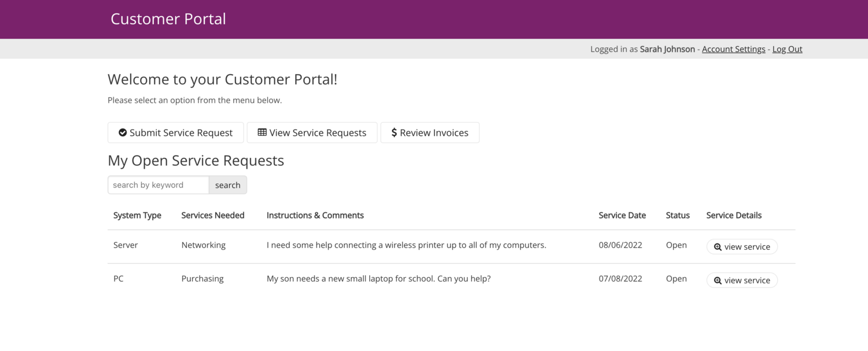Click the magnifier icon in the Server row's view service button
The width and height of the screenshot is (868, 351).
718,246
